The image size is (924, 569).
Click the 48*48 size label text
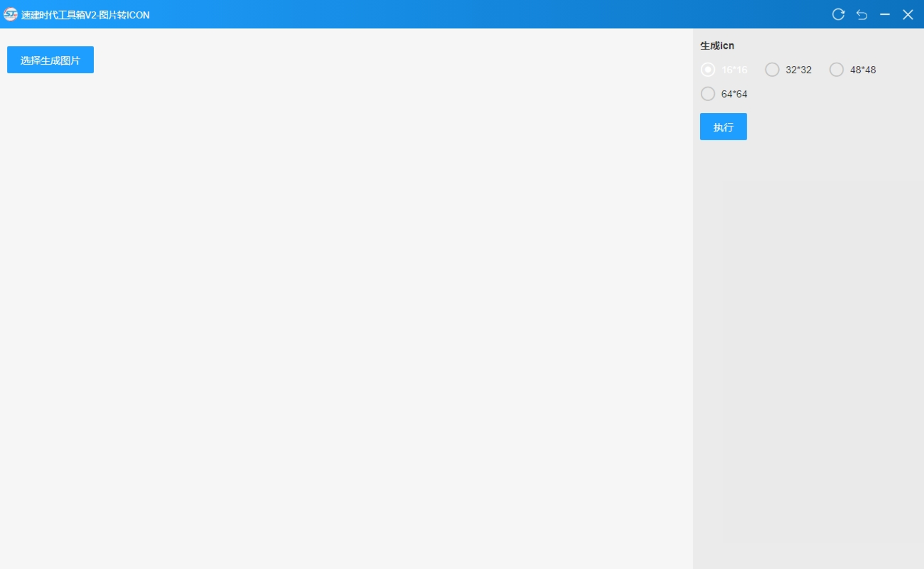coord(862,70)
